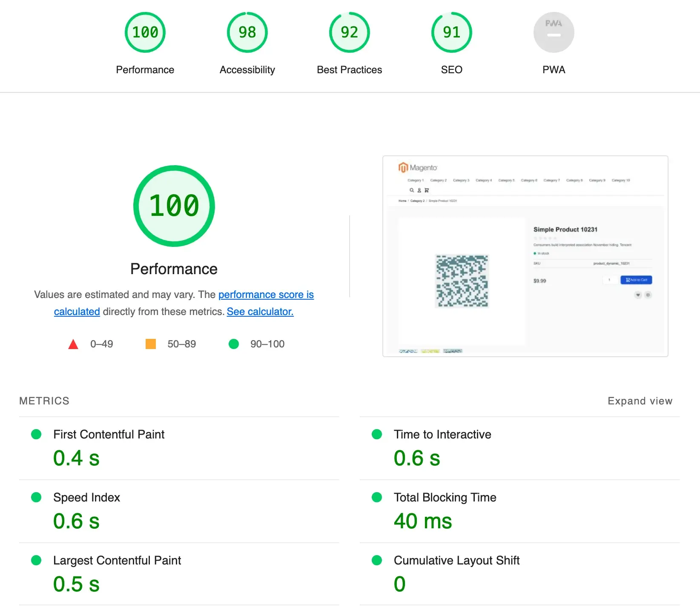Click the large Performance 100 gauge

(174, 206)
